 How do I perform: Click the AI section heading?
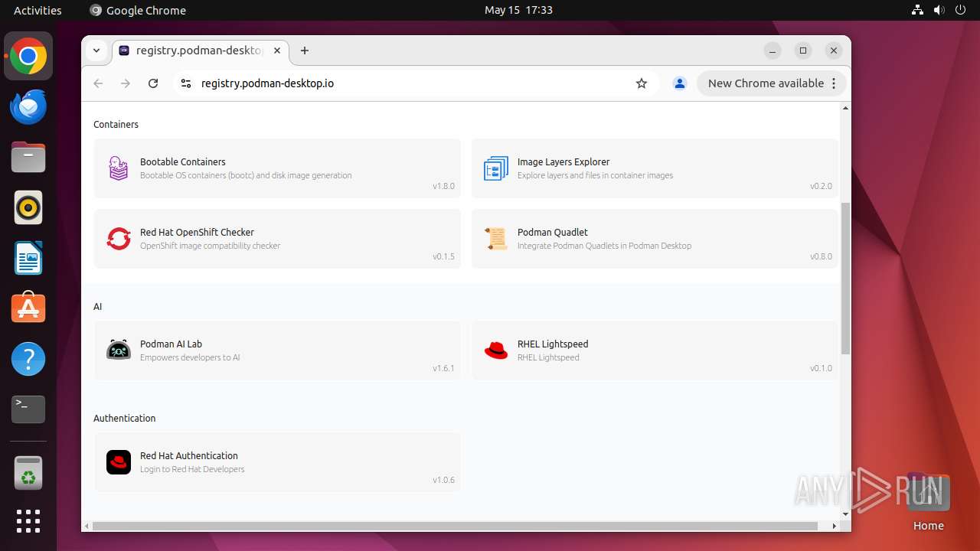(x=97, y=306)
